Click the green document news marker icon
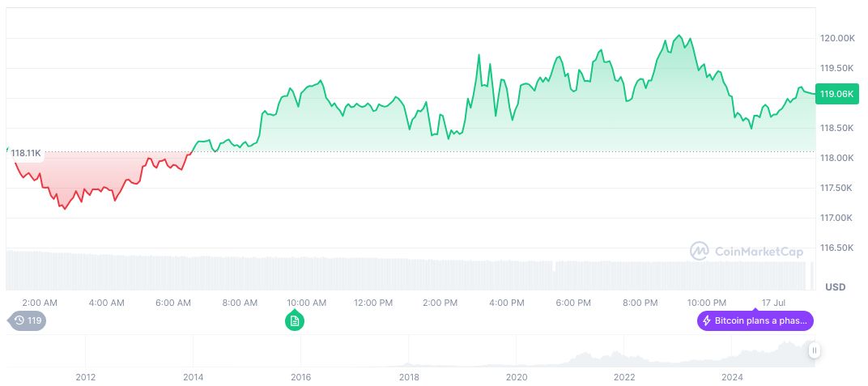868x386 pixels. [x=295, y=321]
